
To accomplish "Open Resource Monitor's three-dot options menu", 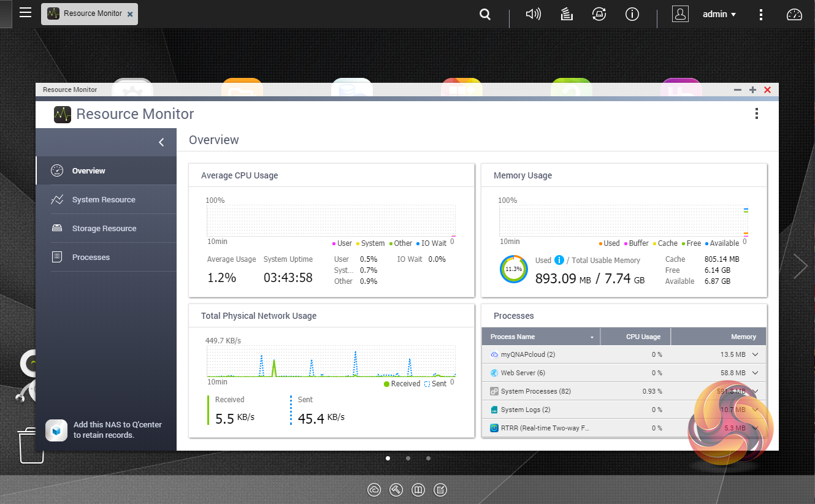I will point(757,113).
